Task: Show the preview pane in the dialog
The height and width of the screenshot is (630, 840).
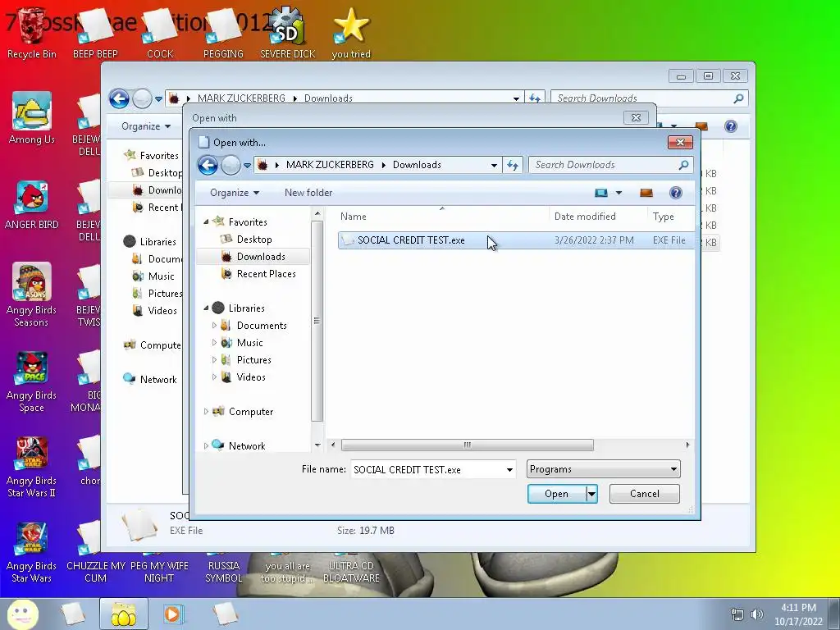Action: coord(646,193)
